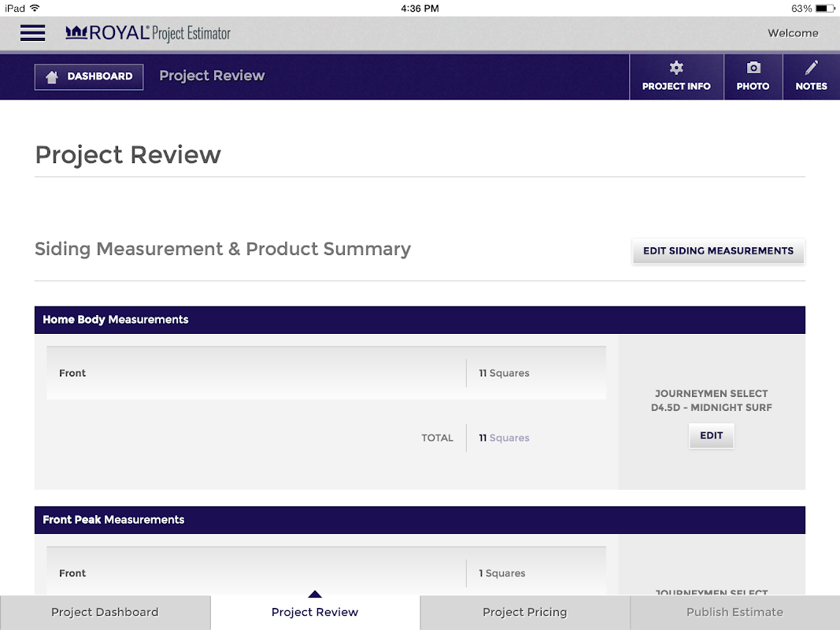Select the Home Body Front row
Viewport: 840px width, 630px height.
click(x=326, y=372)
